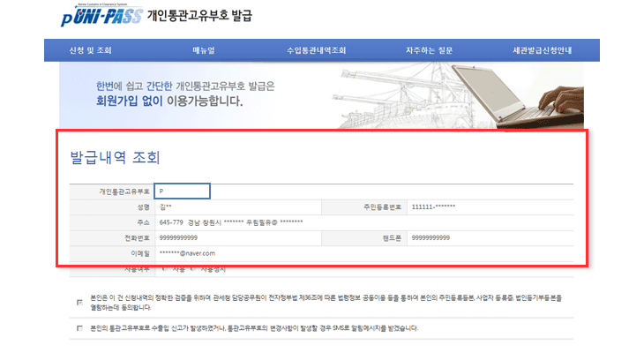Click the 핸드폰 value 99999999999
This screenshot has width=644, height=353.
[431, 238]
